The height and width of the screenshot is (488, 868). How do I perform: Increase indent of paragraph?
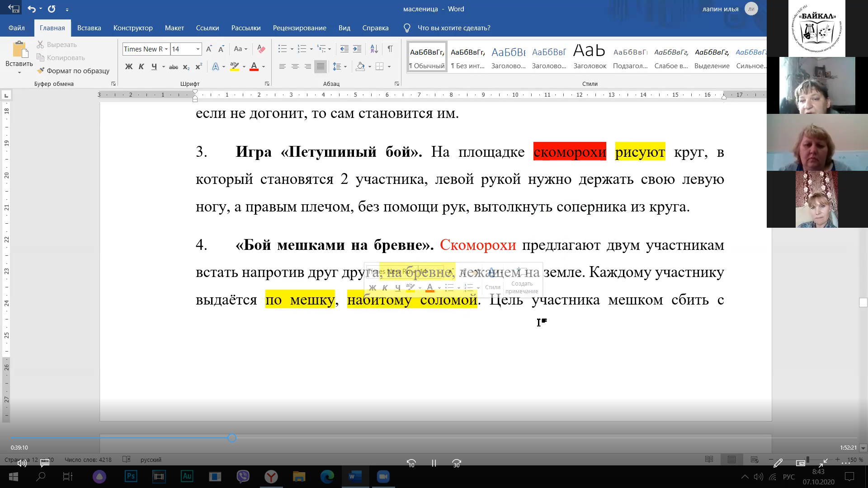click(x=357, y=49)
